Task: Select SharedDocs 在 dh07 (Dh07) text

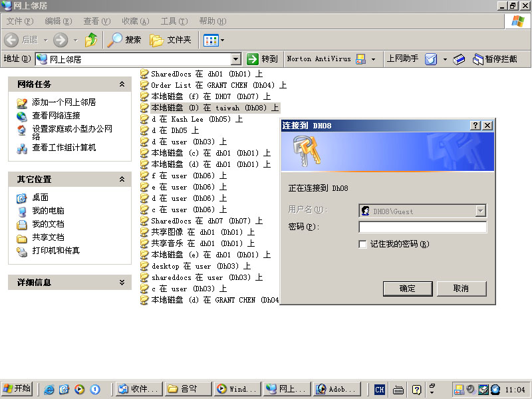Action: (207, 221)
